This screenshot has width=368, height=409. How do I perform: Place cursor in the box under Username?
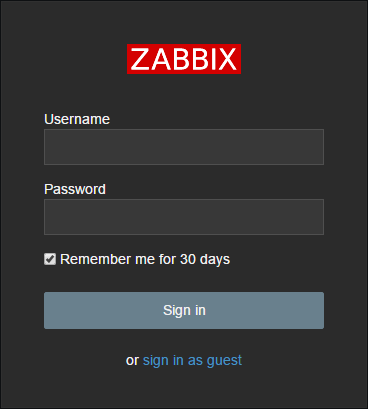coord(184,147)
